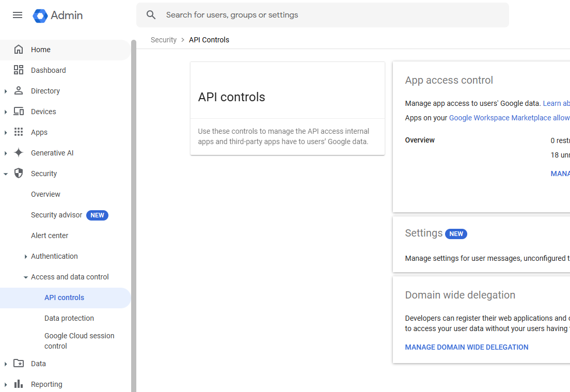
Task: Click the App access control heading
Action: pyautogui.click(x=449, y=80)
